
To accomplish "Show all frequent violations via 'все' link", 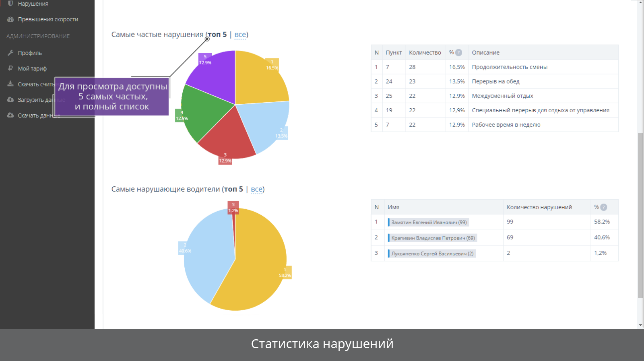I will [x=240, y=35].
